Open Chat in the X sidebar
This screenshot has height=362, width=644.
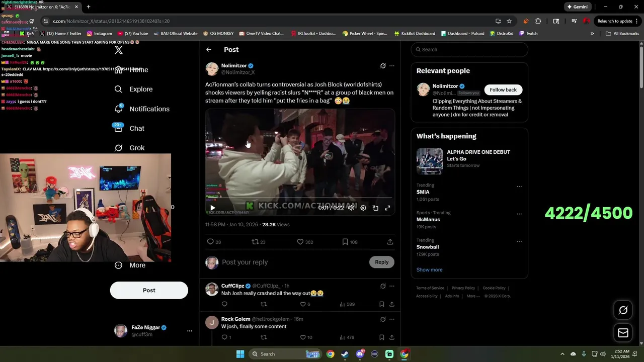coord(129,128)
